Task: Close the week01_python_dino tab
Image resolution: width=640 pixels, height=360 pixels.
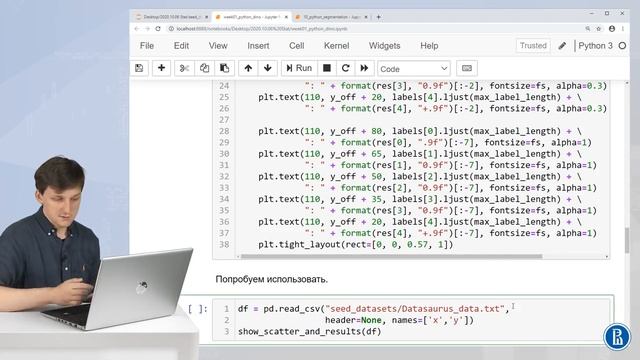Action: coord(286,17)
